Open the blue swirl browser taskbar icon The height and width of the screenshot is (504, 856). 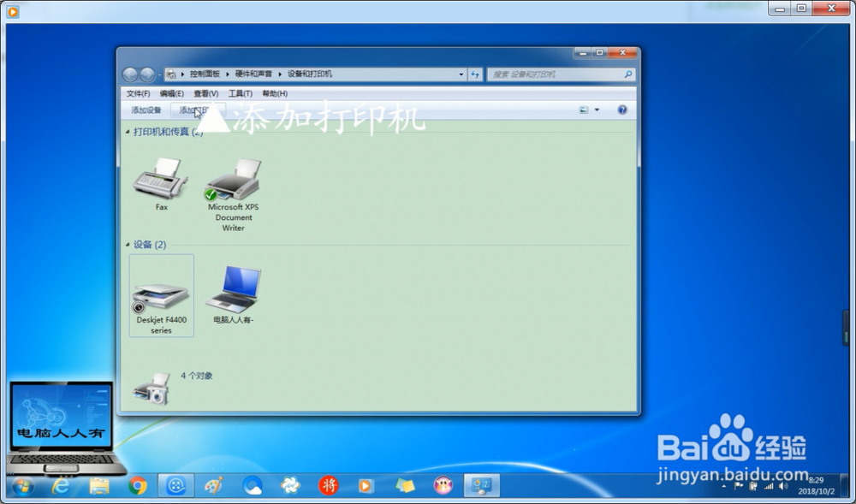click(x=253, y=485)
